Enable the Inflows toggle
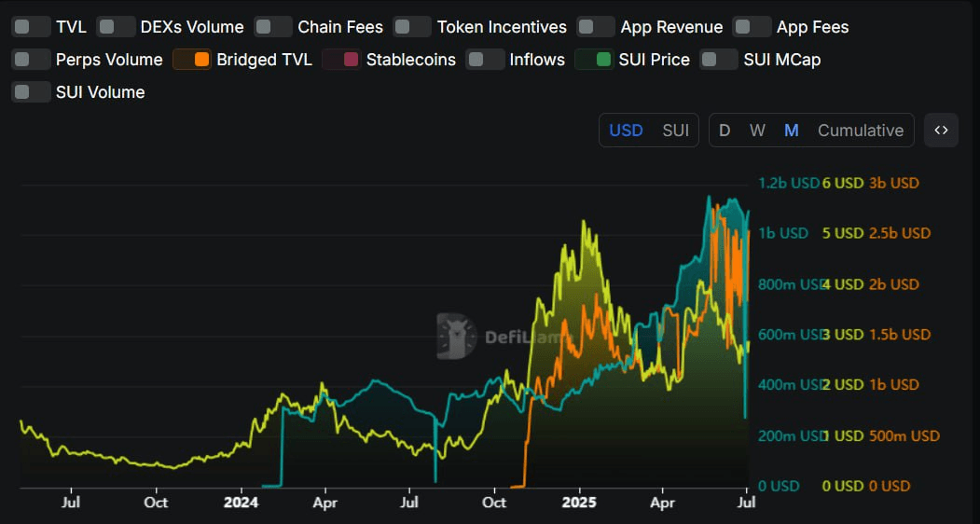Image resolution: width=980 pixels, height=524 pixels. click(x=485, y=60)
